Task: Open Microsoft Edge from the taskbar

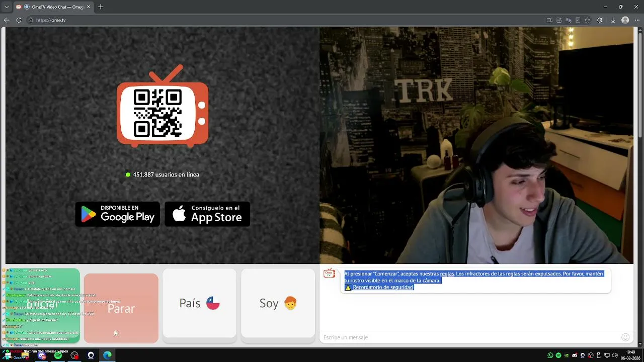Action: tap(107, 355)
